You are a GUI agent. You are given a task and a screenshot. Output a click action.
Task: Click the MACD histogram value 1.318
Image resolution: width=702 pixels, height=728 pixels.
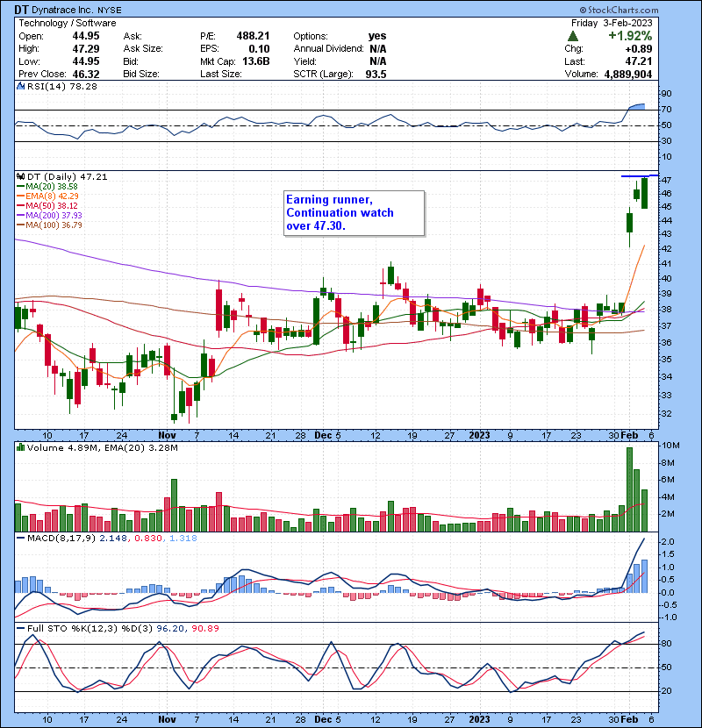[183, 539]
